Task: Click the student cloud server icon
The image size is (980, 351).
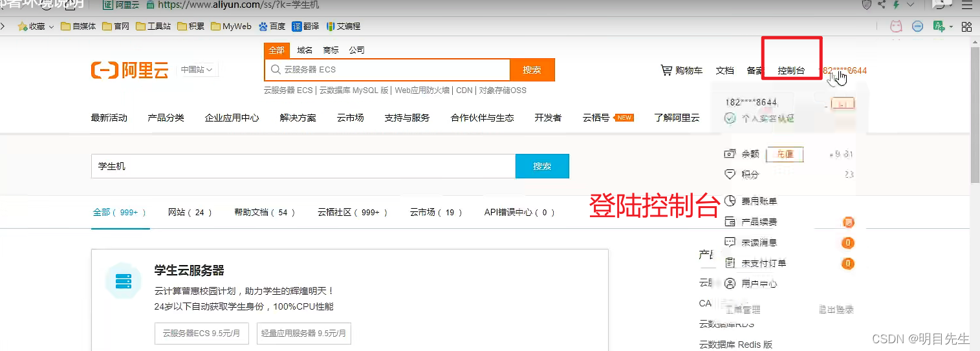Action: (123, 281)
